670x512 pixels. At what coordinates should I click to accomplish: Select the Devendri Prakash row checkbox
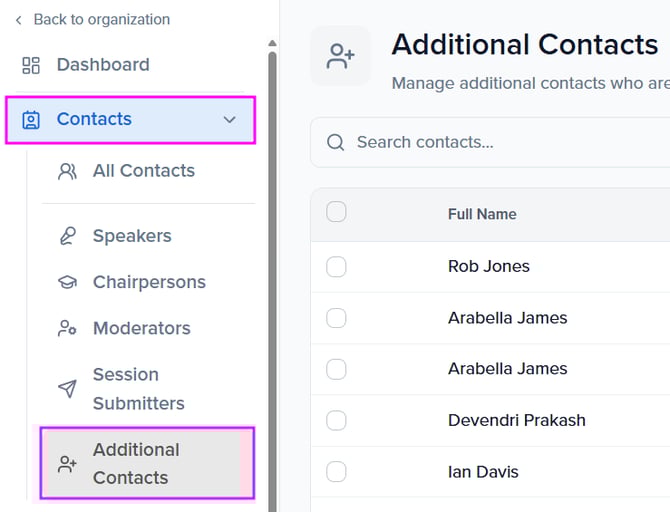click(337, 420)
